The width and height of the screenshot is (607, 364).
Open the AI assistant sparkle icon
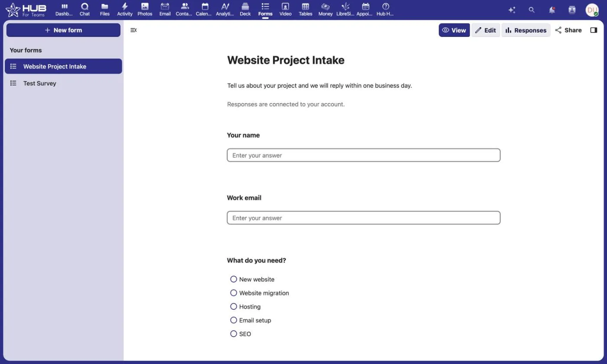click(512, 10)
